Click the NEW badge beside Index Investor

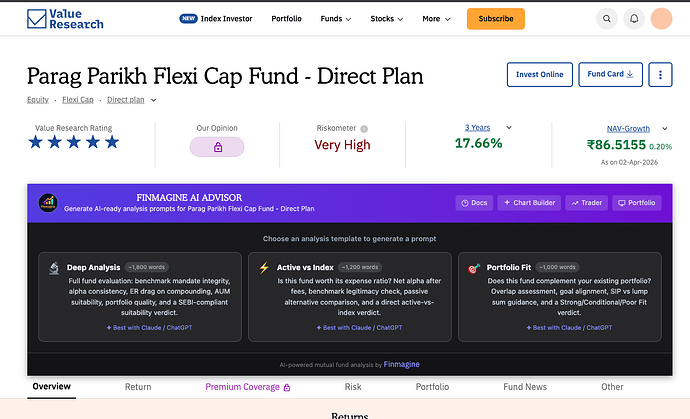pyautogui.click(x=188, y=18)
